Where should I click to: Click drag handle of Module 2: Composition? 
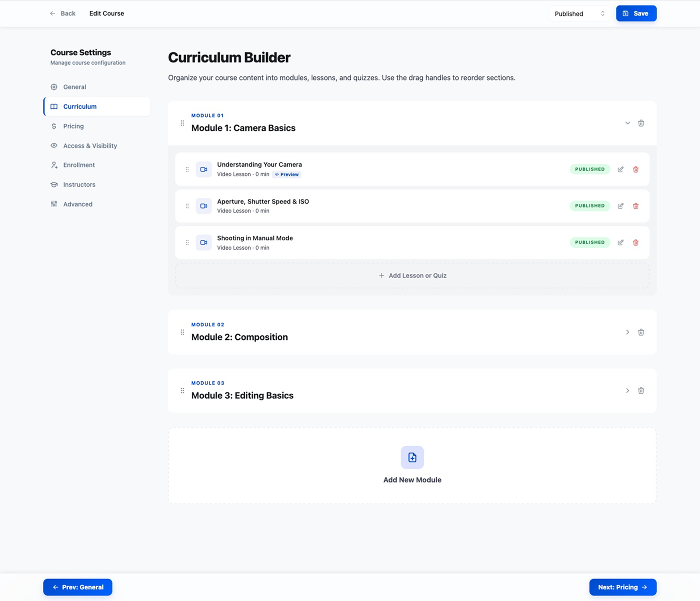182,332
